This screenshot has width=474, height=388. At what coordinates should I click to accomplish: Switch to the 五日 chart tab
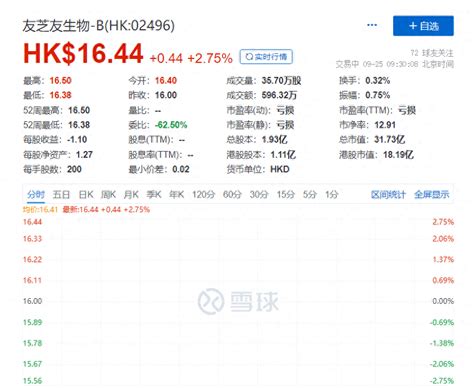click(x=61, y=194)
